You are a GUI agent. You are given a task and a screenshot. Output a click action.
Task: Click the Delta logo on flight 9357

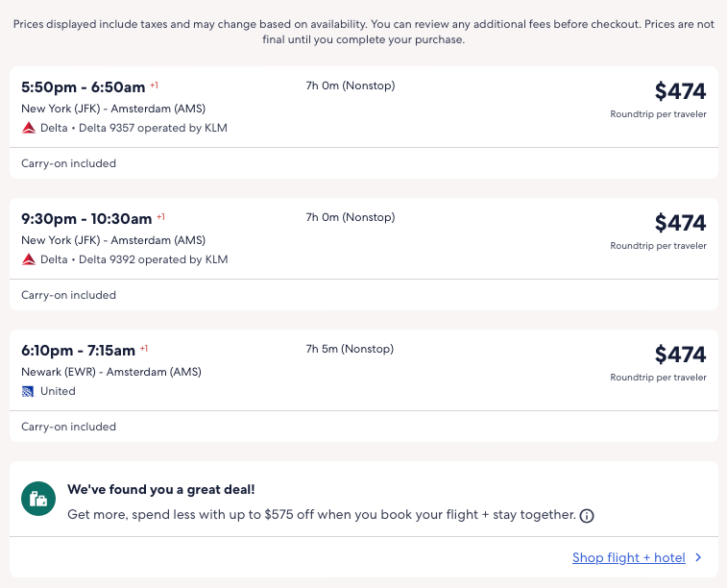tap(29, 128)
